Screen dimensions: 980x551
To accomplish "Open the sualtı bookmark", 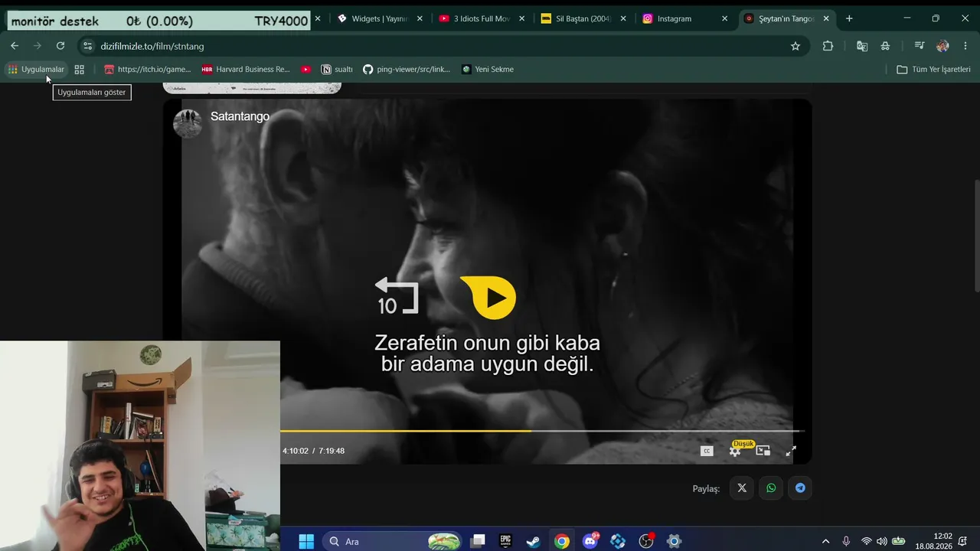I will tap(337, 69).
